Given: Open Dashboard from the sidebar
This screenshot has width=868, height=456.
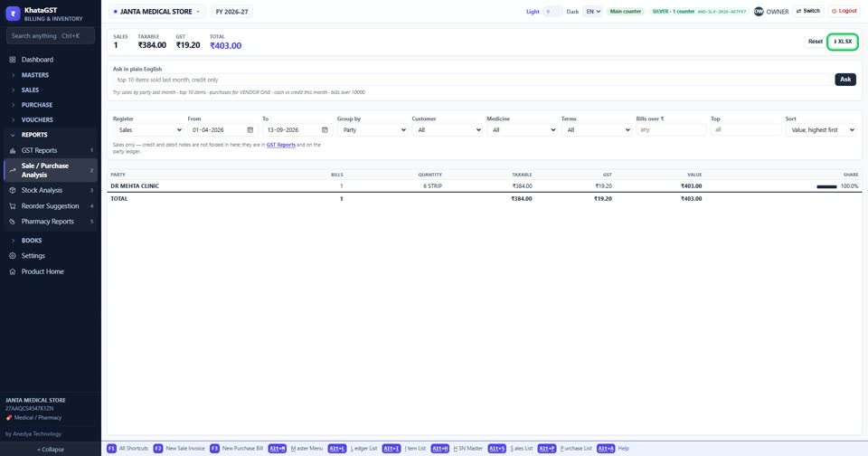Looking at the screenshot, I should pos(51,60).
